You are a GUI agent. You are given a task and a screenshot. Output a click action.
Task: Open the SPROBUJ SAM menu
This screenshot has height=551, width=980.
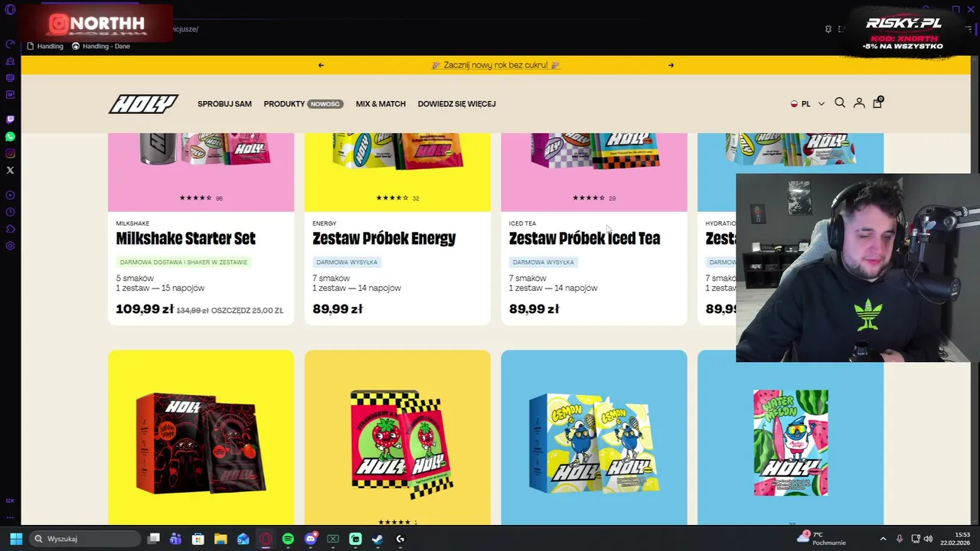[224, 104]
